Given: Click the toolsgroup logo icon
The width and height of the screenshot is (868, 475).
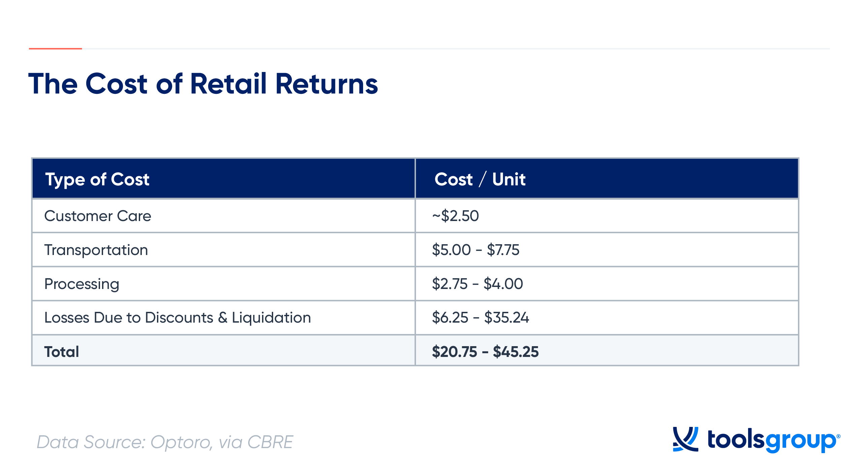Looking at the screenshot, I should (685, 439).
